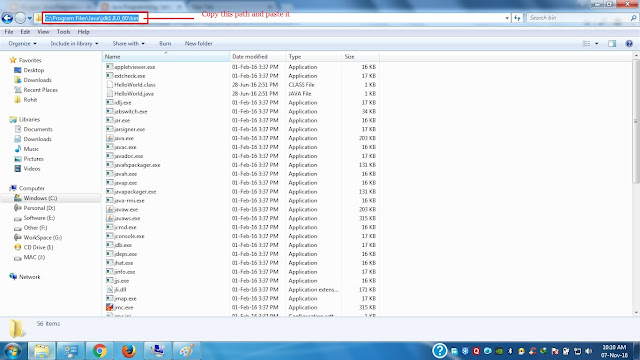This screenshot has width=640, height=360.
Task: Select the javac.exe file icon
Action: (109, 147)
